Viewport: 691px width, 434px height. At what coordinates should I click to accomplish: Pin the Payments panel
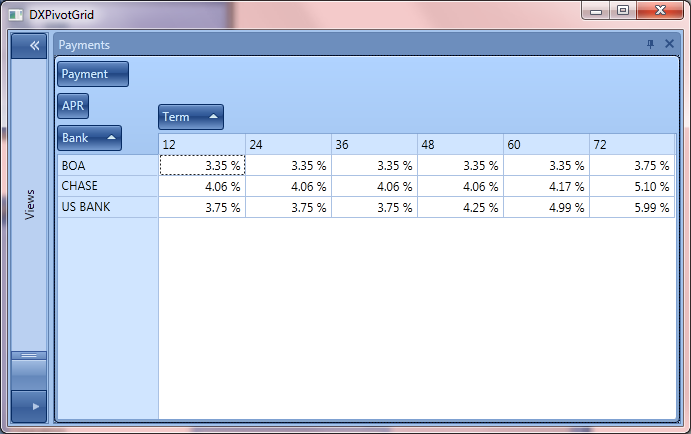pyautogui.click(x=650, y=44)
